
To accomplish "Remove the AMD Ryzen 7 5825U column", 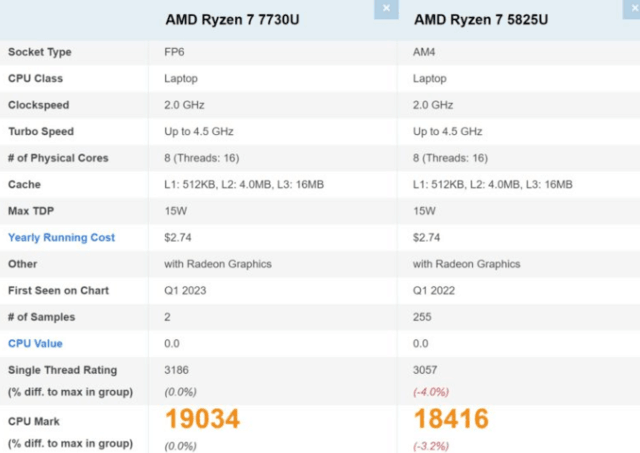I will click(x=633, y=8).
